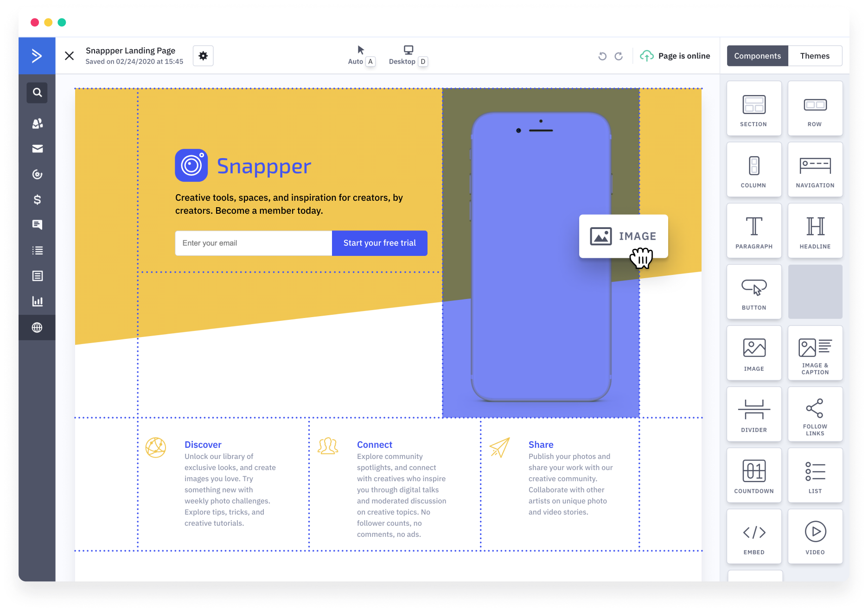868x611 pixels.
Task: Click the Enter your email field
Action: click(253, 243)
